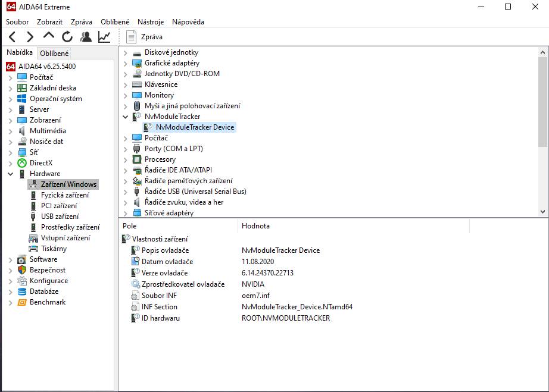Click the device list vertical scrollbar thumb
Image resolution: width=549 pixels, height=392 pixels.
click(x=542, y=102)
